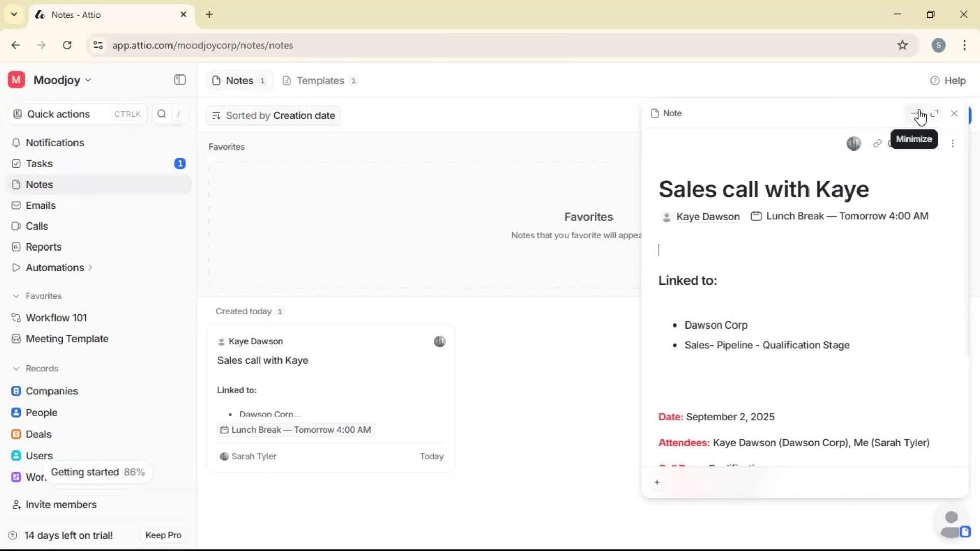Screen dimensions: 980x551
Task: Copy the note link using the link icon
Action: [x=877, y=143]
